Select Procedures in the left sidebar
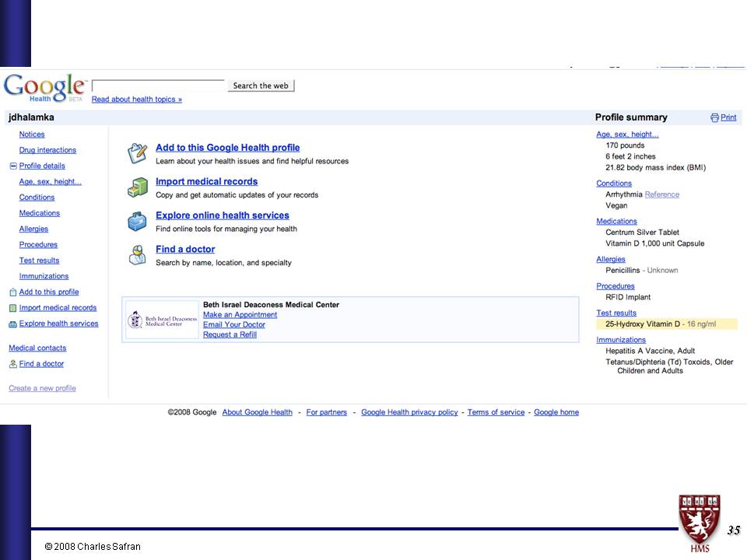747x560 pixels. (x=38, y=244)
